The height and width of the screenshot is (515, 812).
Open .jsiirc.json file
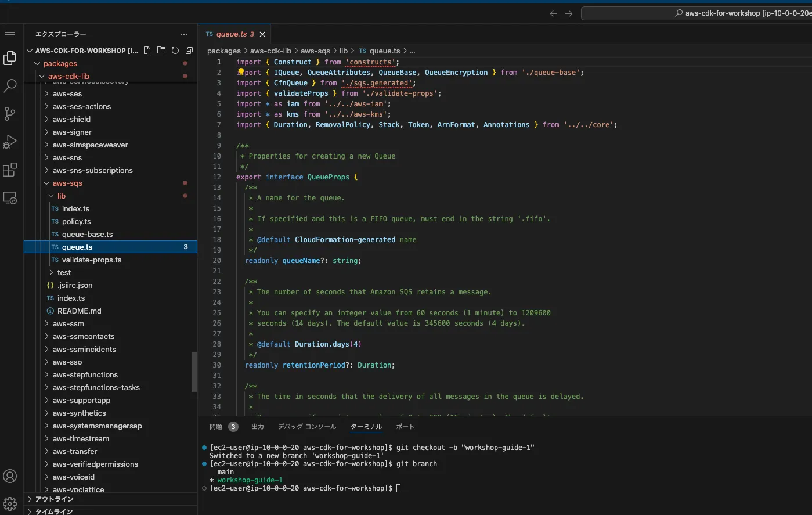(x=75, y=285)
